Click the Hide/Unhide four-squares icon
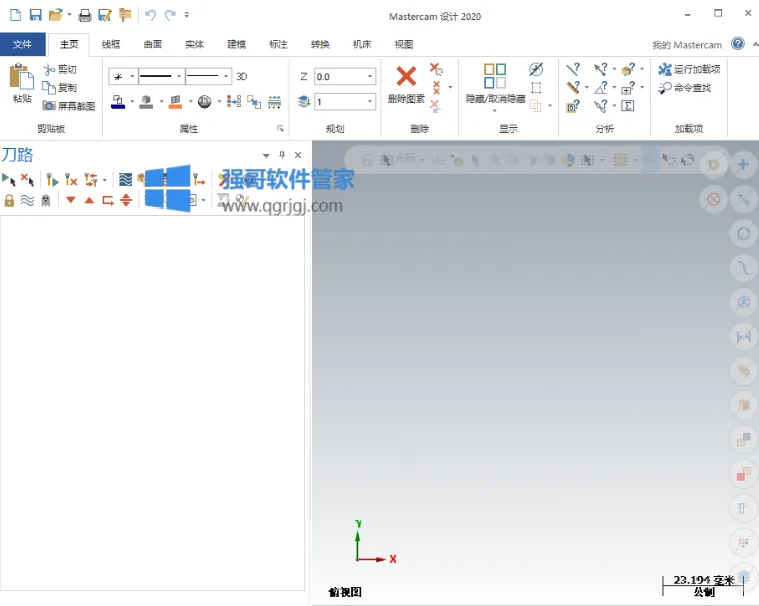This screenshot has width=759, height=606. pos(495,76)
